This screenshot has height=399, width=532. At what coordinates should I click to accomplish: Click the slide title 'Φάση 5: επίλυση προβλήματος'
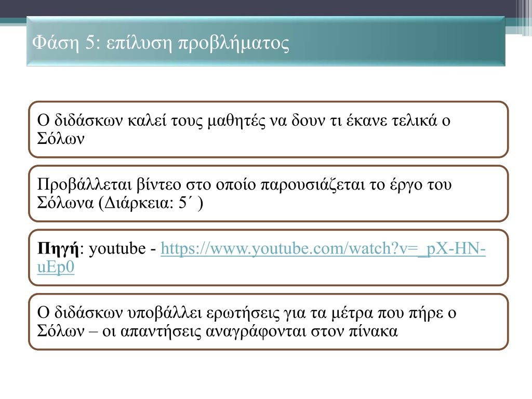161,43
